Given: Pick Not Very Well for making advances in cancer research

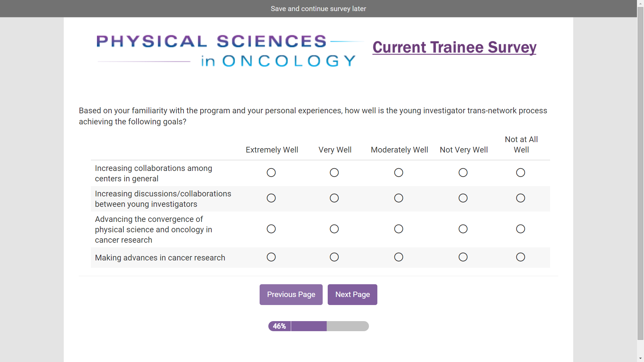Looking at the screenshot, I should [463, 257].
